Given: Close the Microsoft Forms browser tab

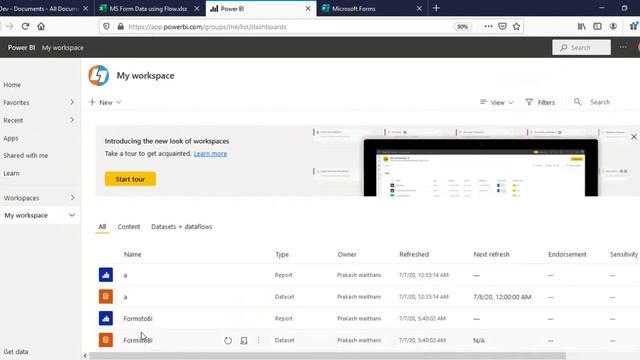Looking at the screenshot, I should 419,8.
